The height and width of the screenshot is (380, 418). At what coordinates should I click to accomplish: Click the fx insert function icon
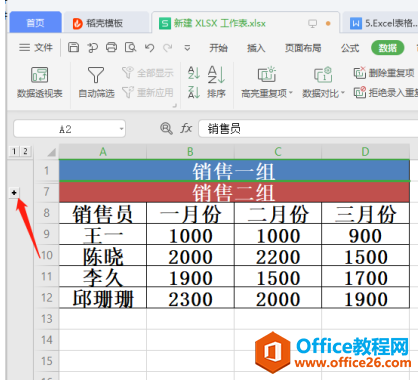[x=186, y=128]
